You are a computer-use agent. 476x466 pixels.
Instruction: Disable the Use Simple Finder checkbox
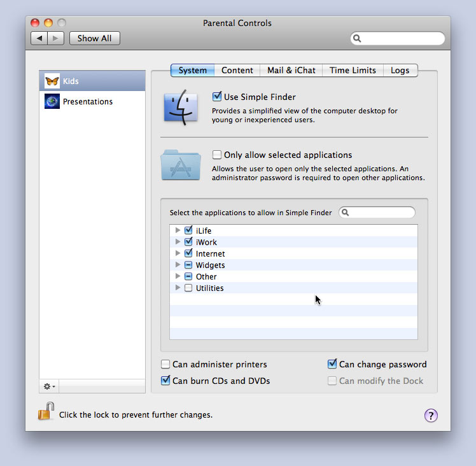(217, 97)
